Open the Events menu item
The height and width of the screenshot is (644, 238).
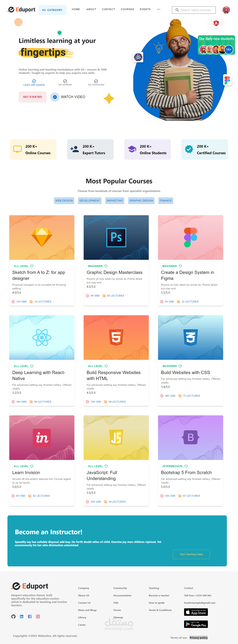145,9
